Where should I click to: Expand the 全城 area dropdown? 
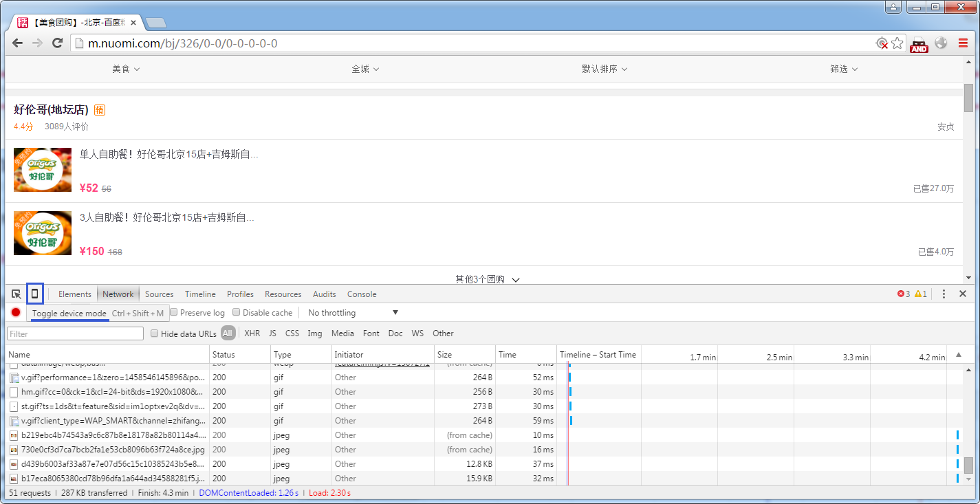click(365, 69)
